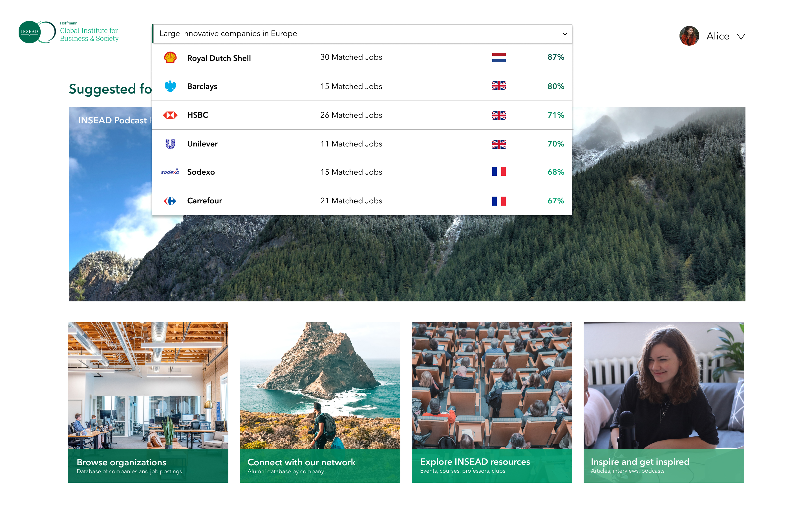This screenshot has height=507, width=812.
Task: Open Explore INSEAD resources card
Action: [x=491, y=403]
